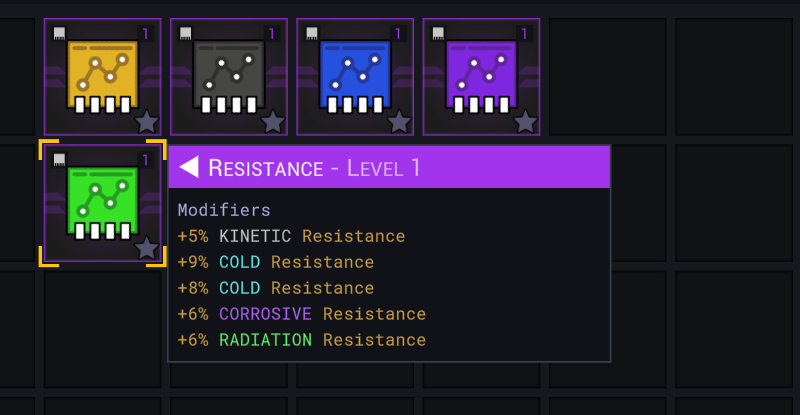The width and height of the screenshot is (800, 415).
Task: Toggle the favorite star on the gray module
Action: click(273, 122)
